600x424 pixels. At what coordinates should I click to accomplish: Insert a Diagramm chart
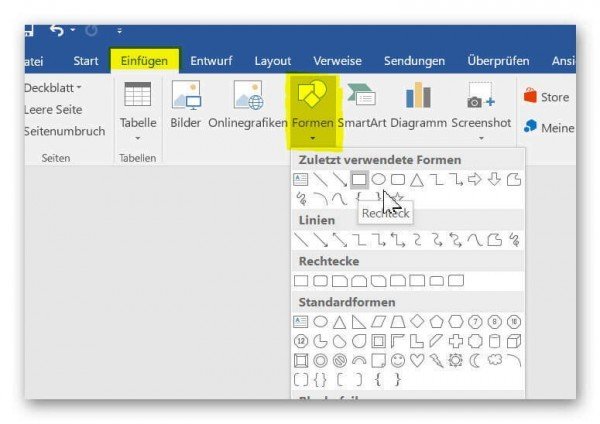(x=418, y=105)
